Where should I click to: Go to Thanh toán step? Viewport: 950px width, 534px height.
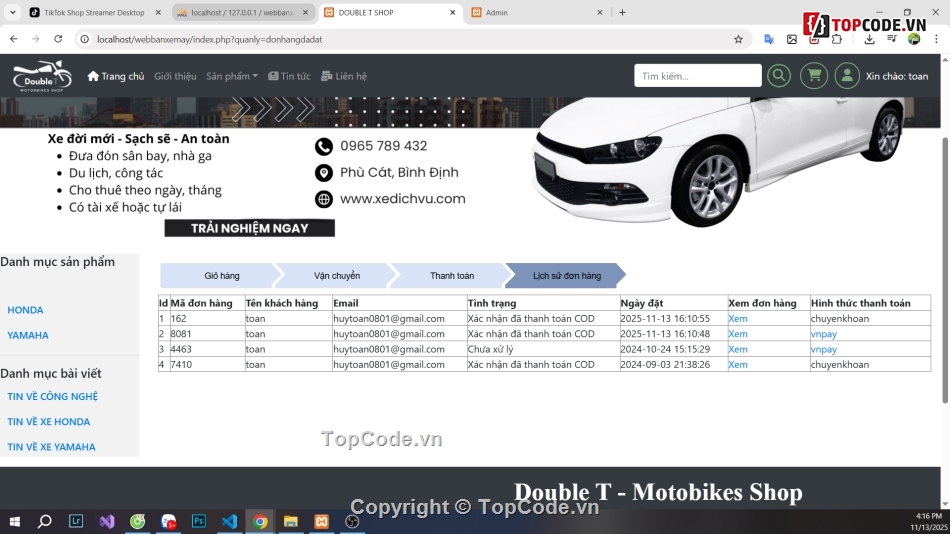[x=452, y=276]
